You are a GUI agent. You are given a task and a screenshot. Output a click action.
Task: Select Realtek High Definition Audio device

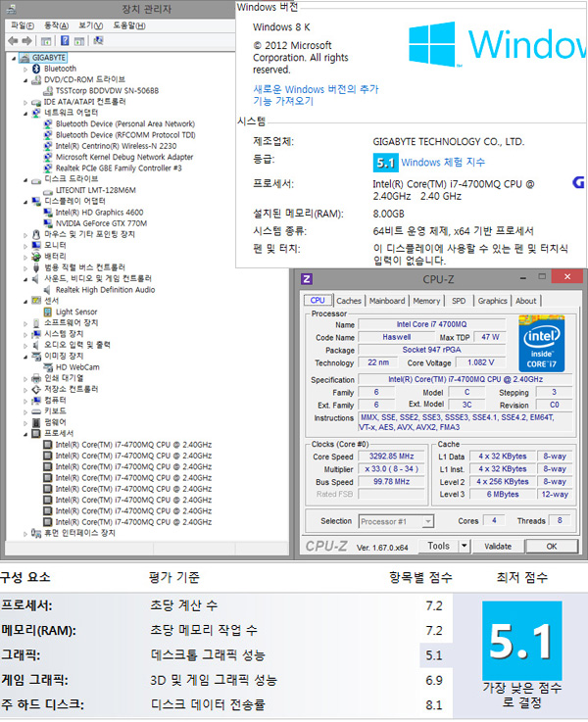(x=105, y=290)
